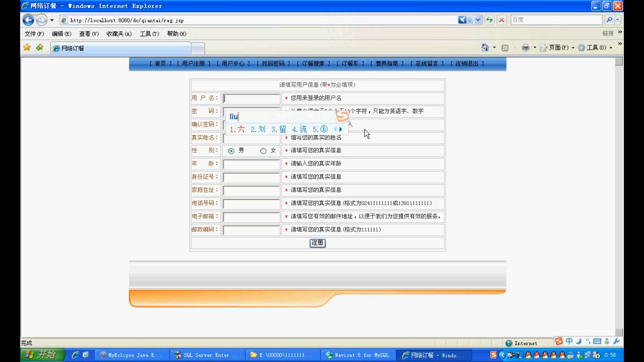
Task: Click the 注册 submit button
Action: pyautogui.click(x=317, y=243)
